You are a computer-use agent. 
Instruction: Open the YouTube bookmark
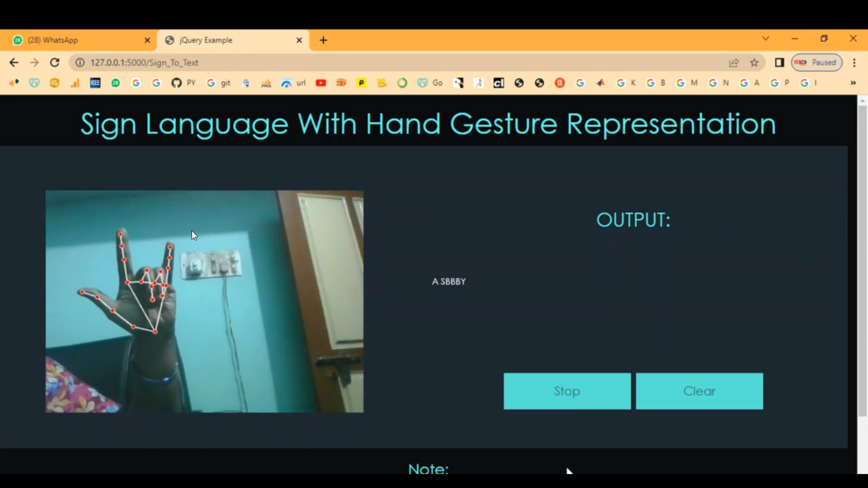coord(321,83)
